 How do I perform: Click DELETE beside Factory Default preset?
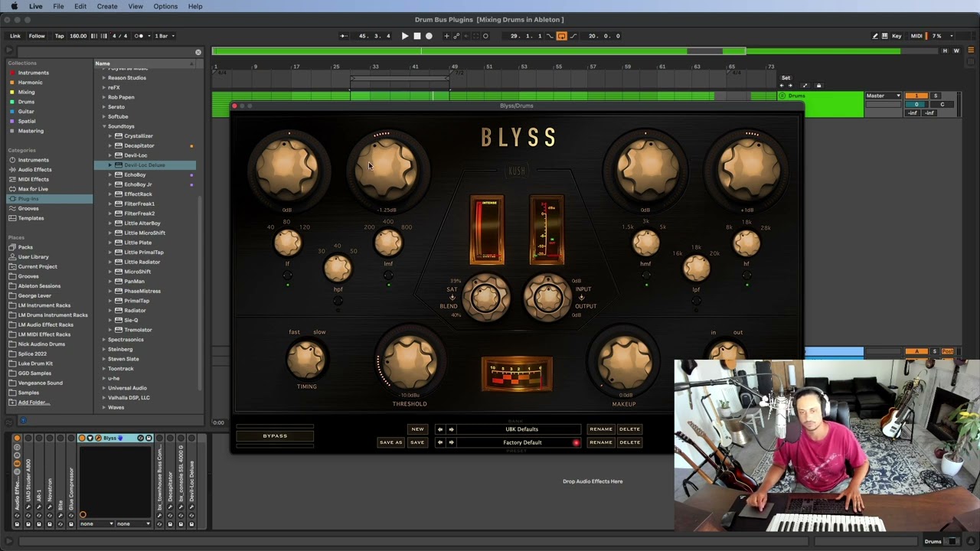click(x=629, y=442)
